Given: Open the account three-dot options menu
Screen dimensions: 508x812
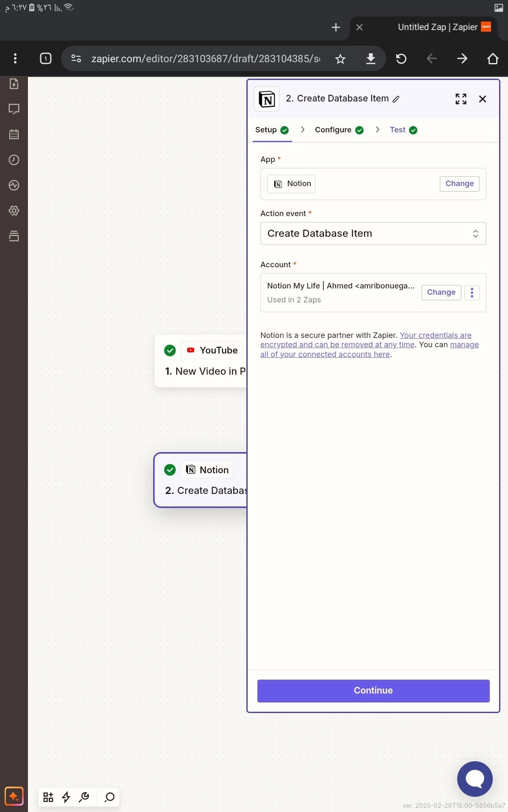Looking at the screenshot, I should pyautogui.click(x=472, y=292).
